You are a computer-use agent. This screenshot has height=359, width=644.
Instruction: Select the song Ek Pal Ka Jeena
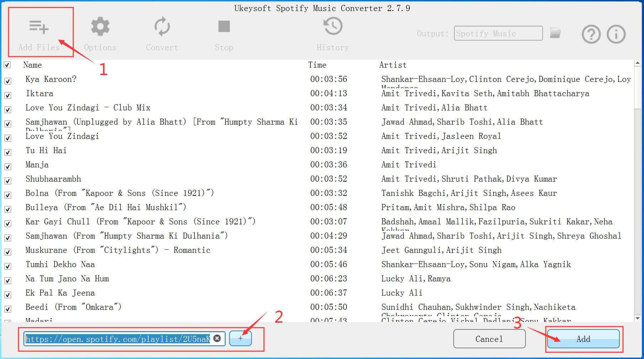[x=60, y=293]
